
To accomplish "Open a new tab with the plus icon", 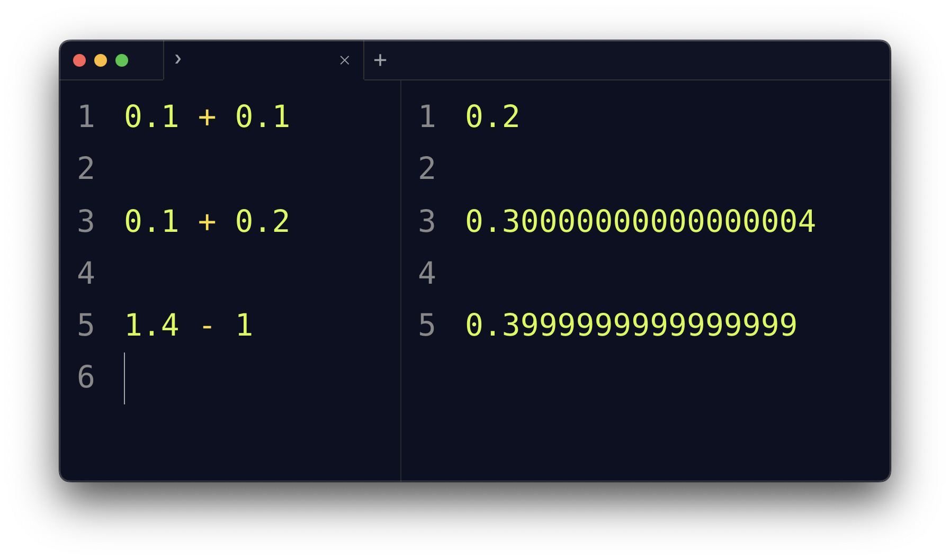I will pyautogui.click(x=380, y=60).
